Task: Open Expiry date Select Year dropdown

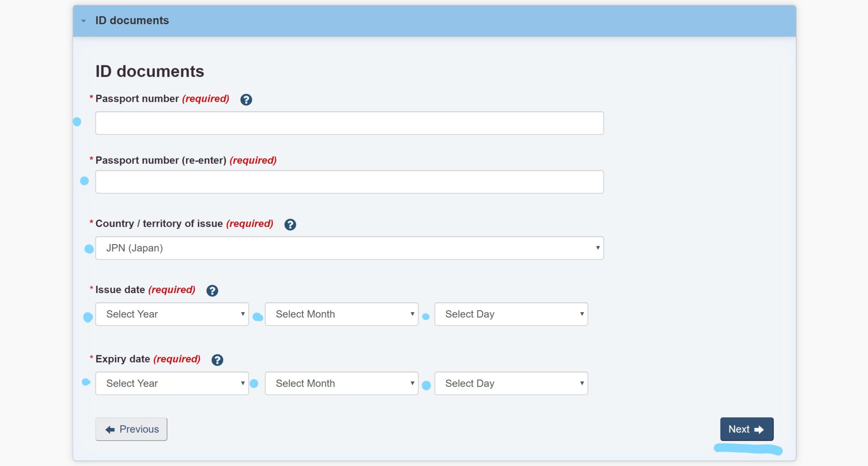Action: (x=172, y=383)
